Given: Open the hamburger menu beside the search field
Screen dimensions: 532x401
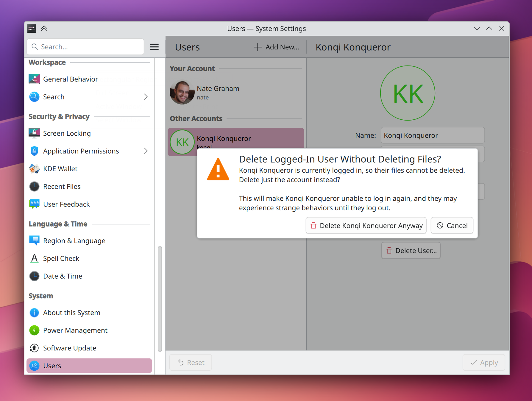Looking at the screenshot, I should (154, 47).
